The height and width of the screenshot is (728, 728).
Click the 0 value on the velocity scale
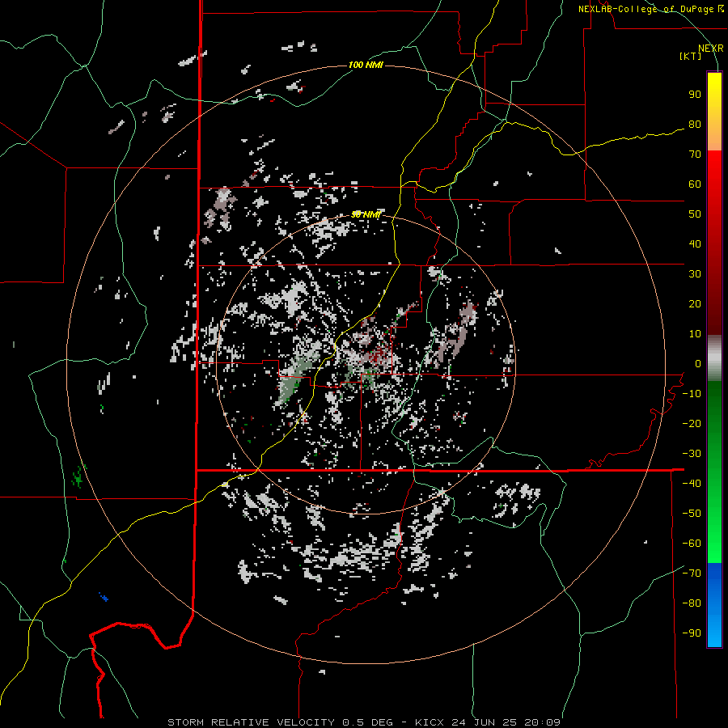coord(698,363)
